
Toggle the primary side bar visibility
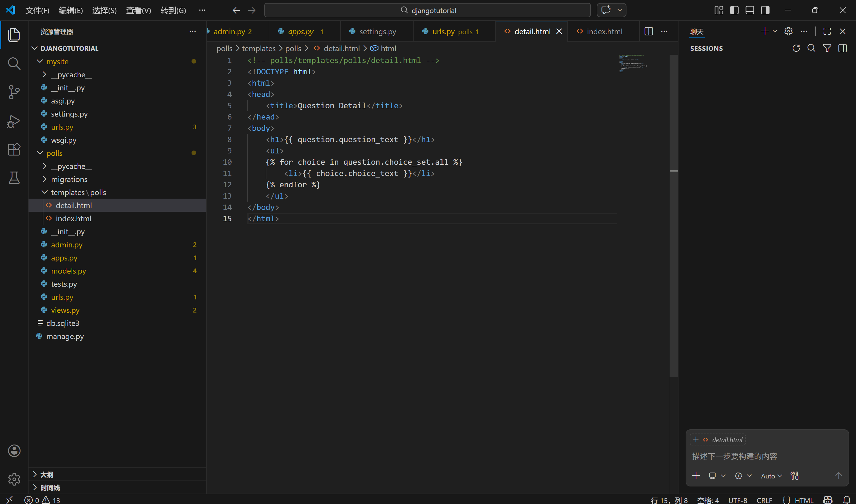[734, 10]
